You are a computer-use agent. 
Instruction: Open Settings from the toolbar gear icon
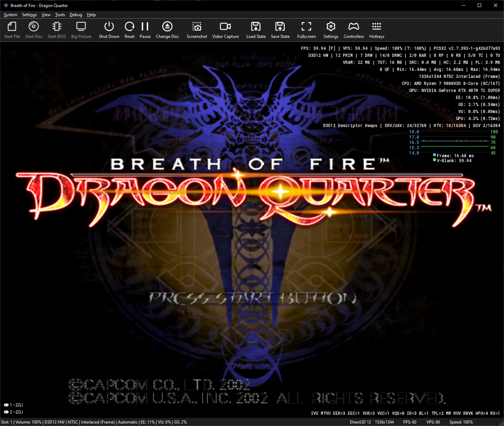tap(331, 30)
